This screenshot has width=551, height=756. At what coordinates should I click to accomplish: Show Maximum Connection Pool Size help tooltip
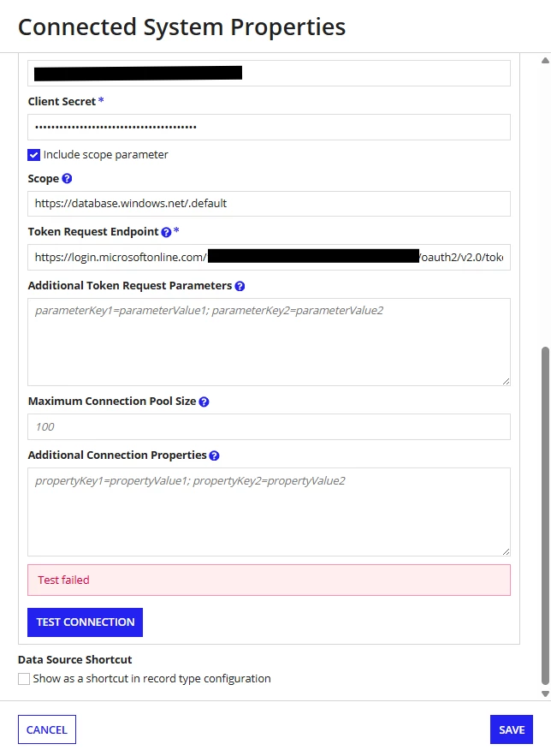204,402
